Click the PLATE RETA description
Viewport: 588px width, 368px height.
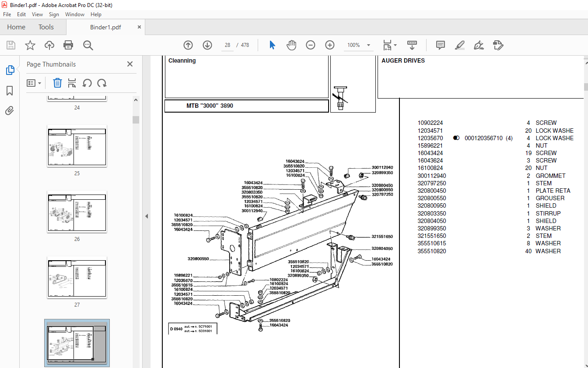[x=553, y=191]
